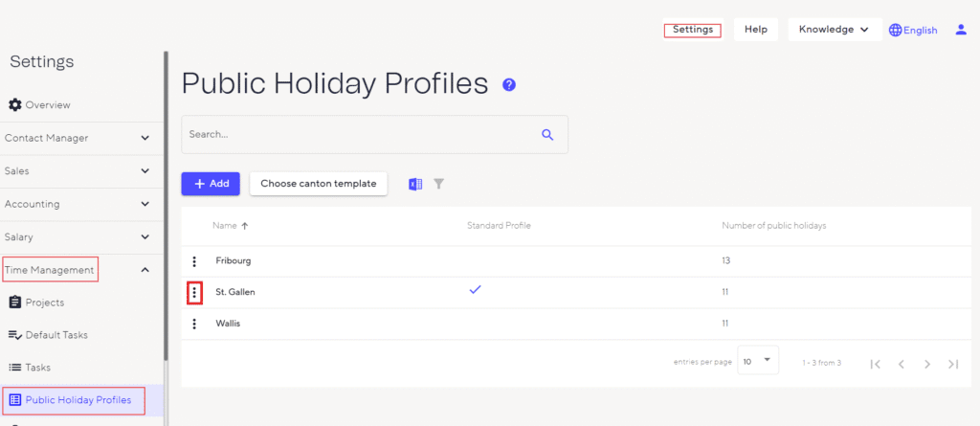Jump to last page arrow
The image size is (980, 426).
[952, 364]
